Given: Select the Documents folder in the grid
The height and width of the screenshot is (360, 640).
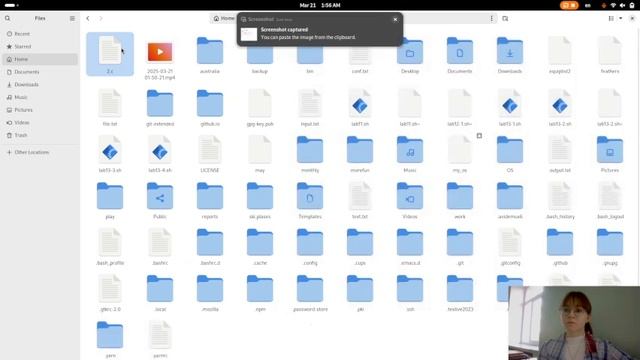Looking at the screenshot, I should tap(460, 51).
